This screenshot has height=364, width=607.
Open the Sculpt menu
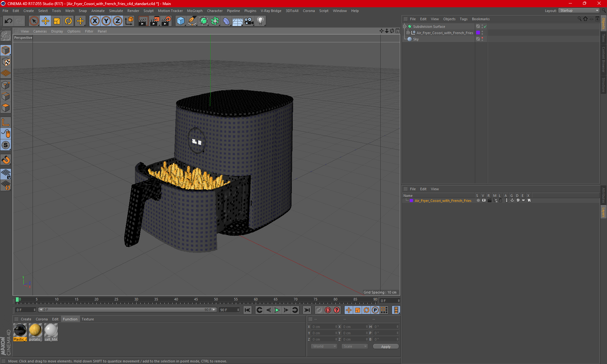click(148, 11)
